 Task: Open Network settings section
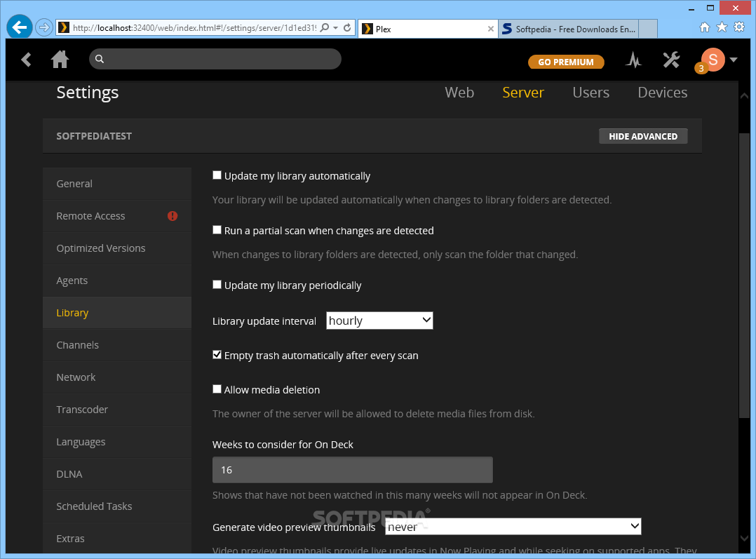(x=117, y=377)
